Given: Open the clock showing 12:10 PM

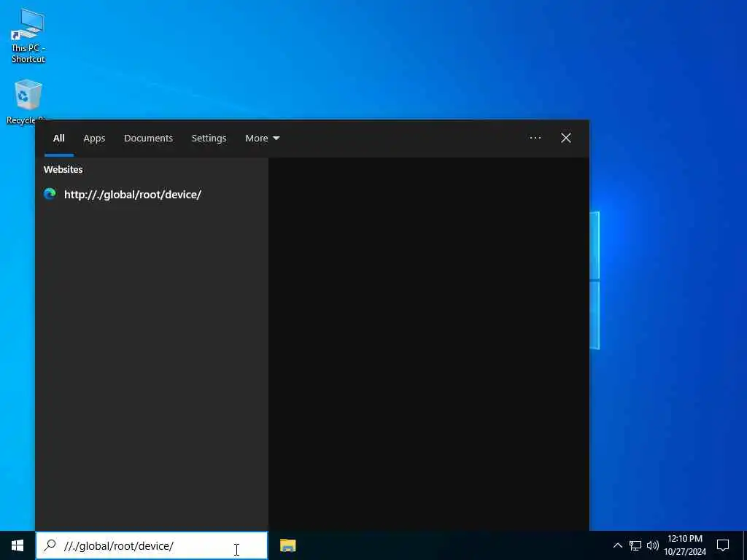Looking at the screenshot, I should (x=685, y=545).
